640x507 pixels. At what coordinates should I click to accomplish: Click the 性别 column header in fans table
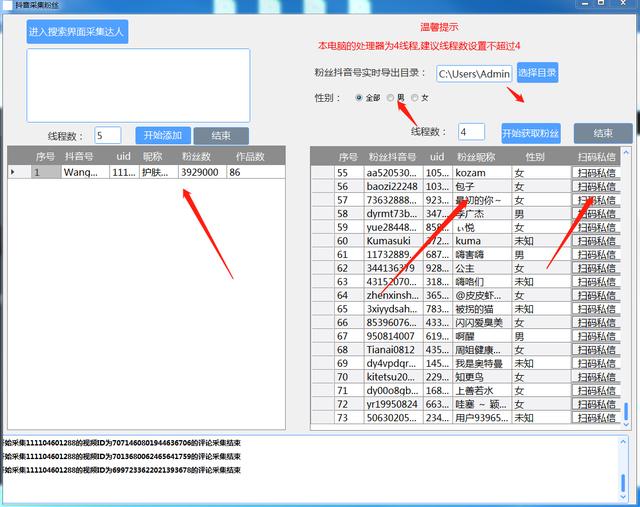[x=535, y=157]
